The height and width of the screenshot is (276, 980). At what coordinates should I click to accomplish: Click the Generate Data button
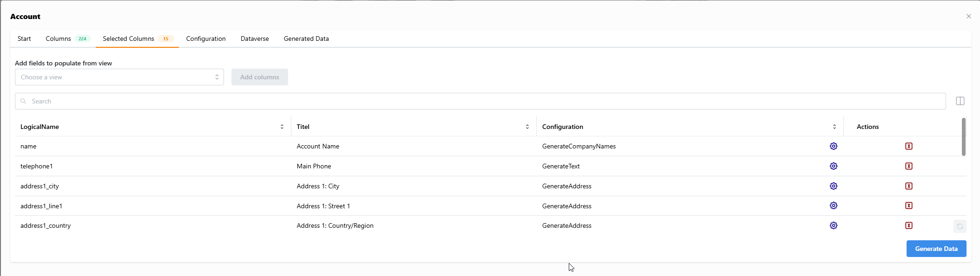click(936, 249)
